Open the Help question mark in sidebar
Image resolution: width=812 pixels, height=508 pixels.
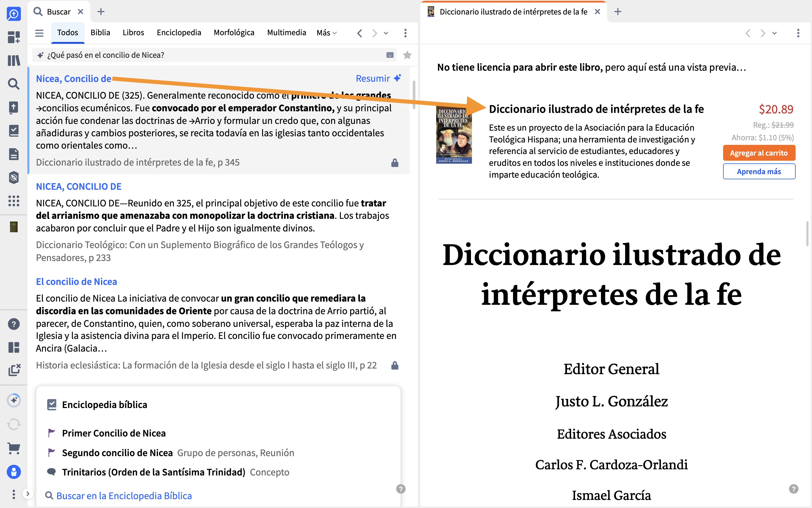[14, 324]
